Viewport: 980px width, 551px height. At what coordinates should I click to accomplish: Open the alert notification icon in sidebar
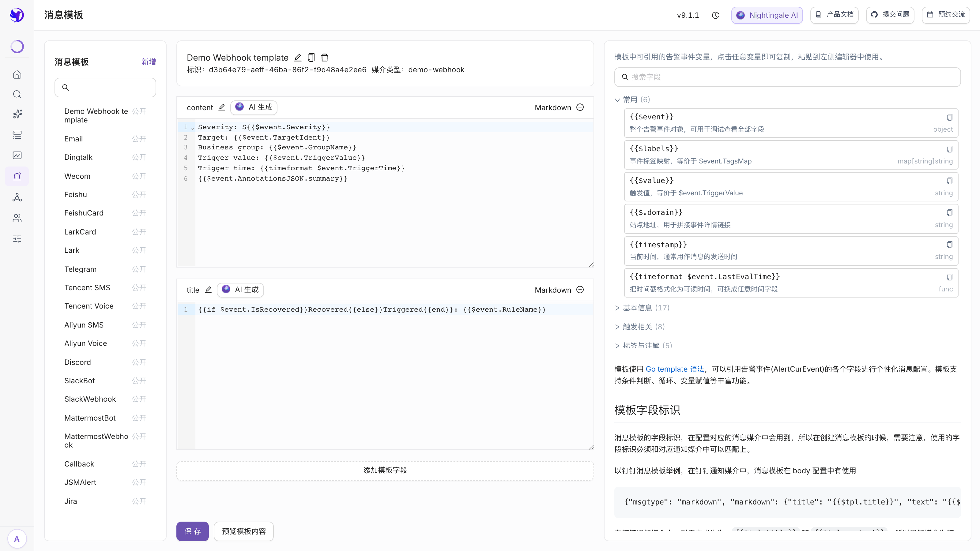tap(17, 176)
